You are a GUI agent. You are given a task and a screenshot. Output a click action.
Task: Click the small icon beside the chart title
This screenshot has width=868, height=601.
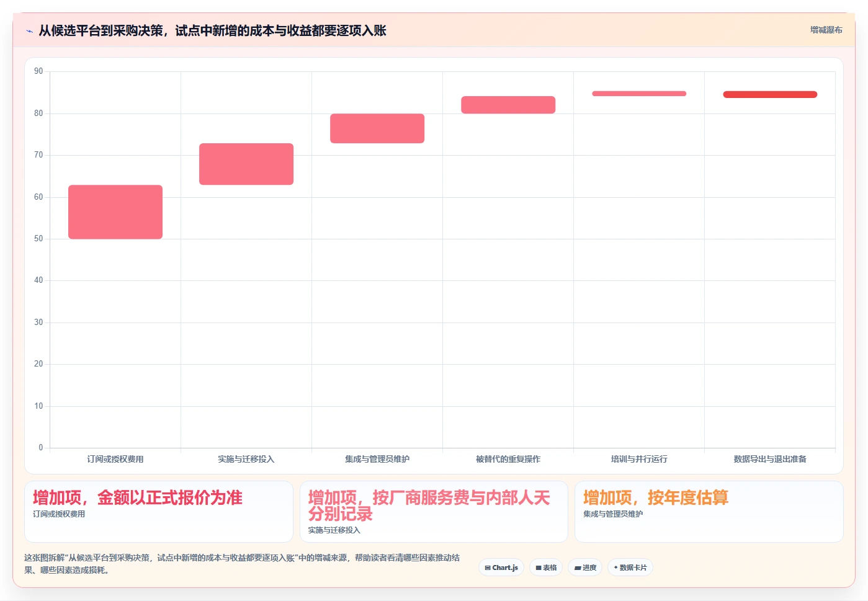point(29,31)
